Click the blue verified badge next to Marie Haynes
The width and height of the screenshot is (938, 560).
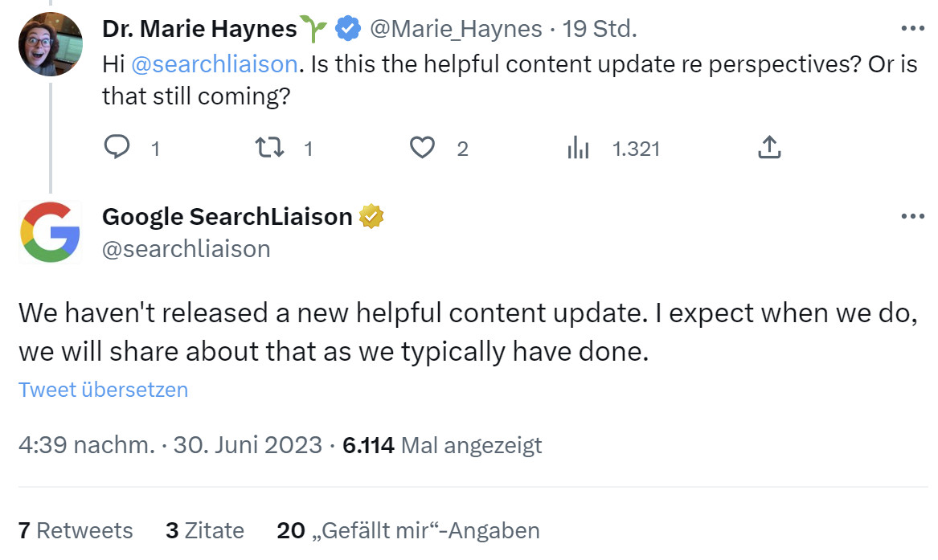(346, 27)
